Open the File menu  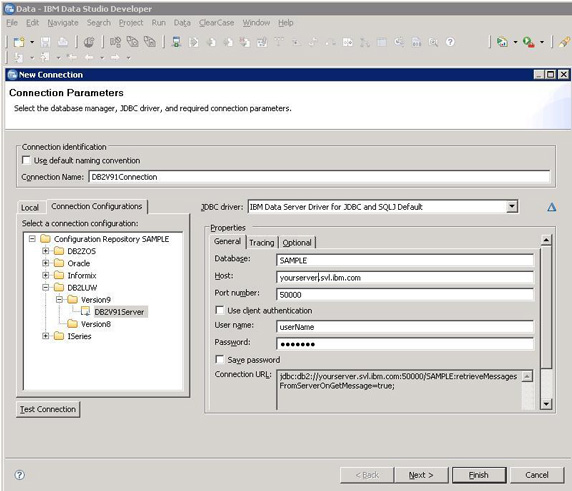12,23
